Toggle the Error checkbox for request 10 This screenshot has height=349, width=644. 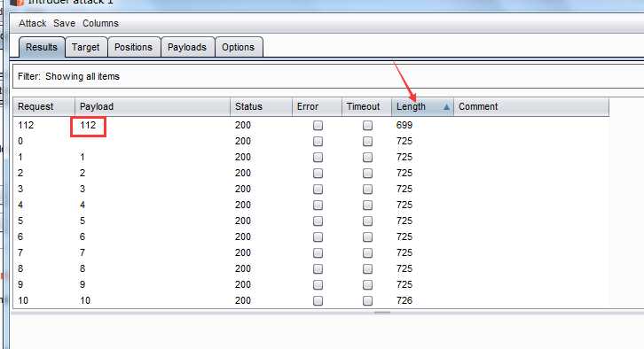[318, 300]
